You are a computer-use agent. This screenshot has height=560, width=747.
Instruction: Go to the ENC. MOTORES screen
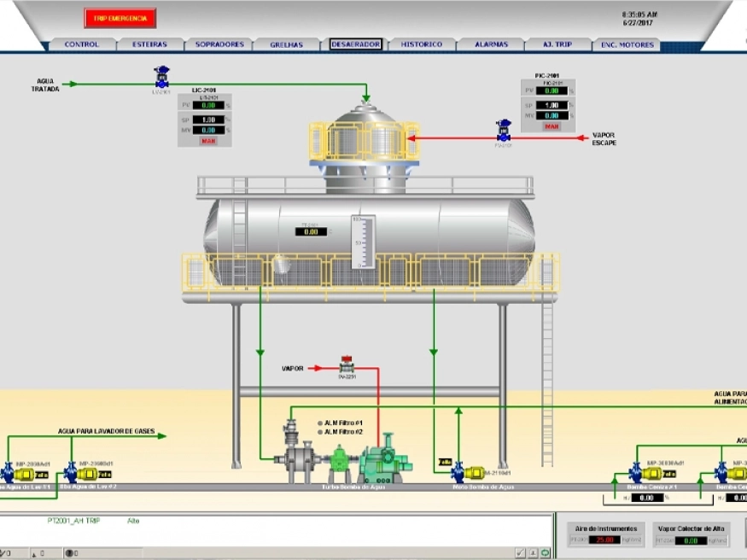[627, 44]
